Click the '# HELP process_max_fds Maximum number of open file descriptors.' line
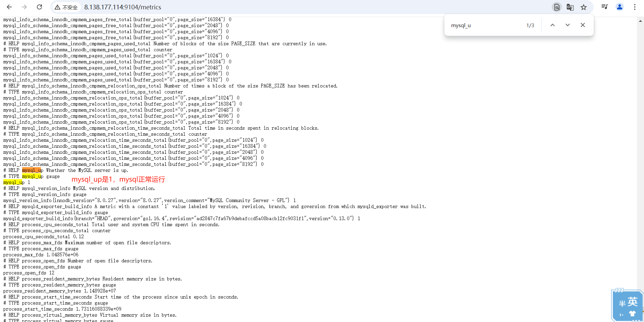644x322 pixels. tap(87, 243)
